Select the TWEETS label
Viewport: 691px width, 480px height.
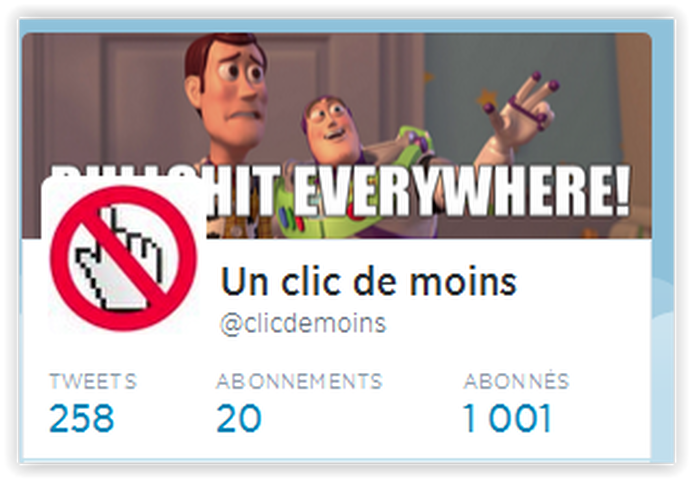[x=93, y=381]
